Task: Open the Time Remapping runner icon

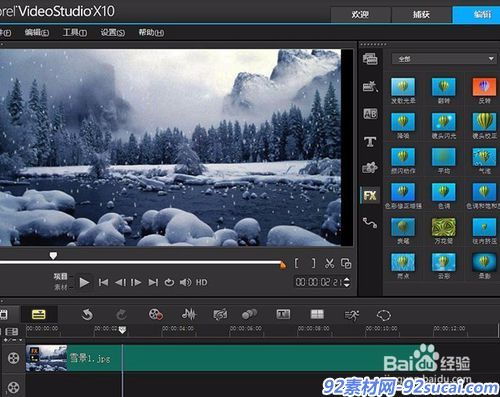Action: point(352,315)
